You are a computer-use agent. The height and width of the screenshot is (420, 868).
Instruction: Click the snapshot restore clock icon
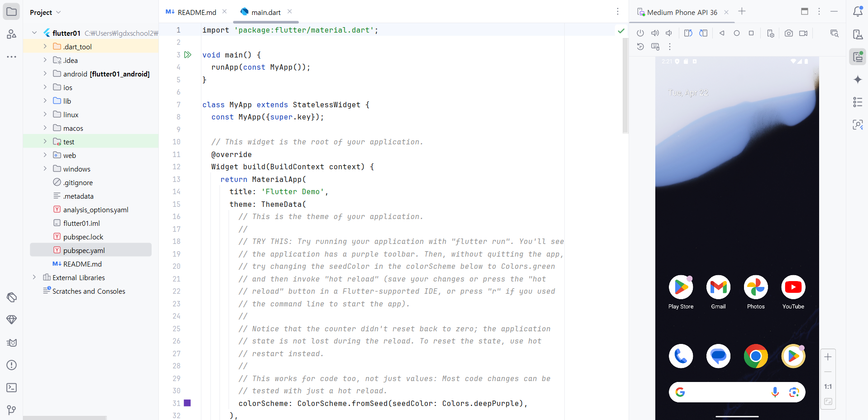(640, 47)
